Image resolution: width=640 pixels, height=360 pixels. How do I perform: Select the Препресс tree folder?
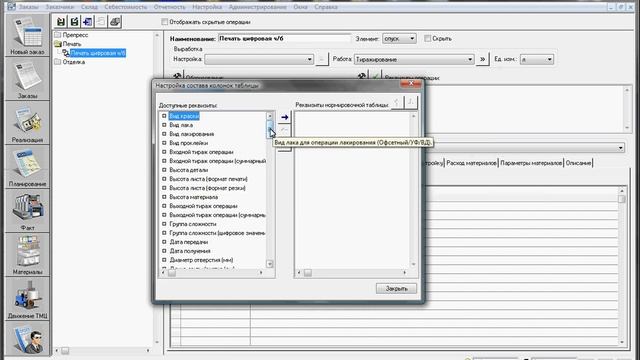[75, 35]
